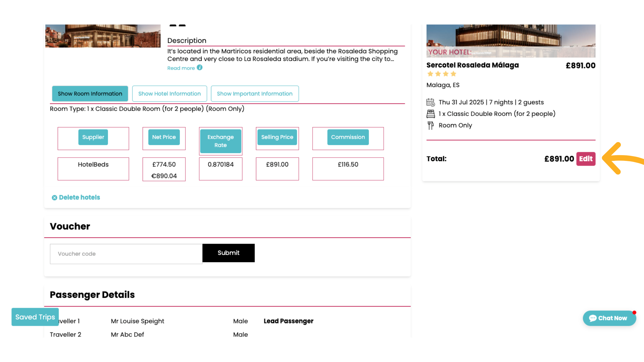Click Edit next to the £891.00 total
The width and height of the screenshot is (644, 362).
[x=586, y=159]
